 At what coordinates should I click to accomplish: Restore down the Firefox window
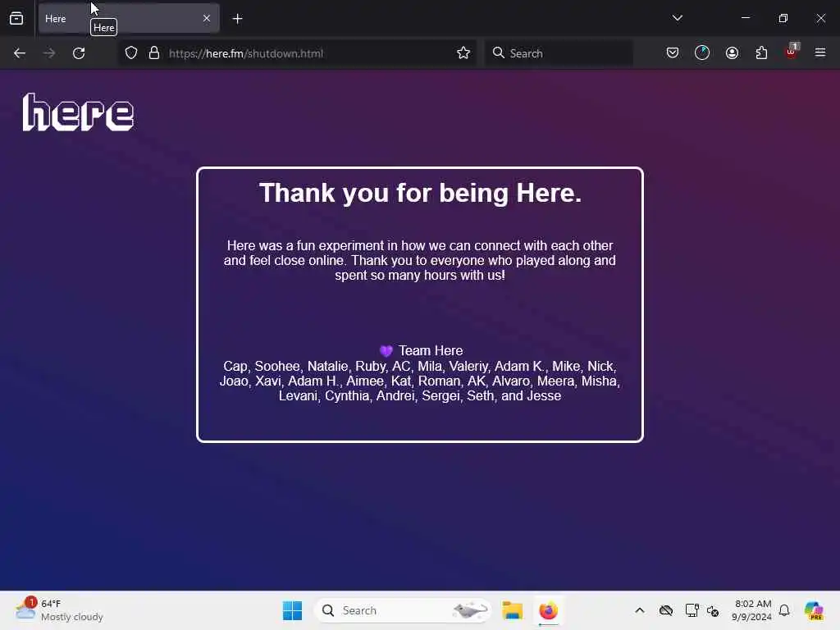tap(783, 18)
